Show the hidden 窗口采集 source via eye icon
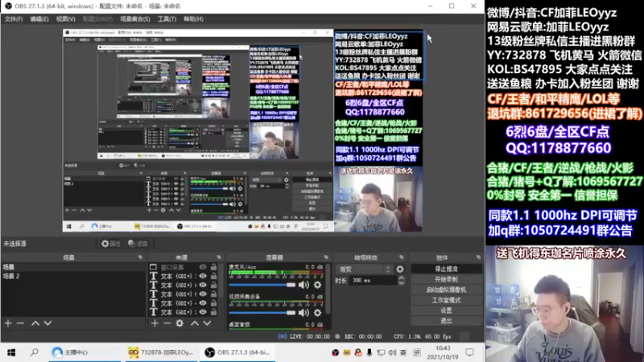The width and height of the screenshot is (644, 362). 203,267
